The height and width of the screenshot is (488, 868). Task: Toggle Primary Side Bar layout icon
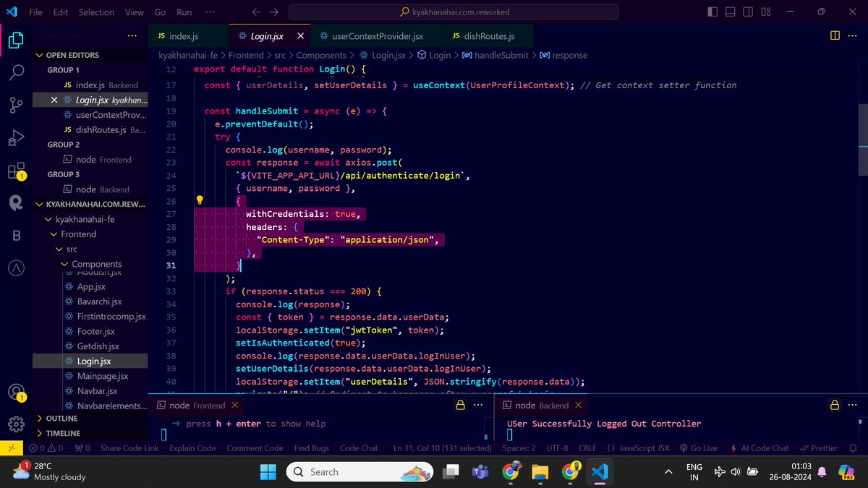[x=712, y=12]
